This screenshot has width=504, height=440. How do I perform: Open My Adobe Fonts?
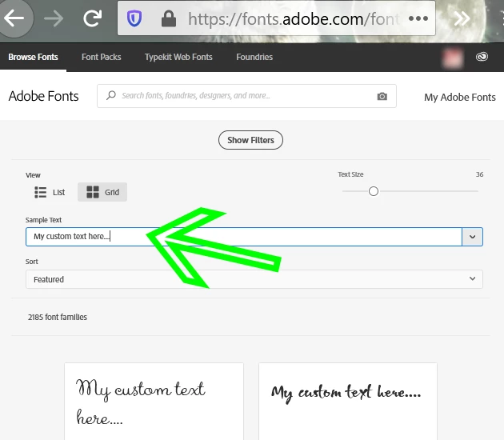[460, 97]
